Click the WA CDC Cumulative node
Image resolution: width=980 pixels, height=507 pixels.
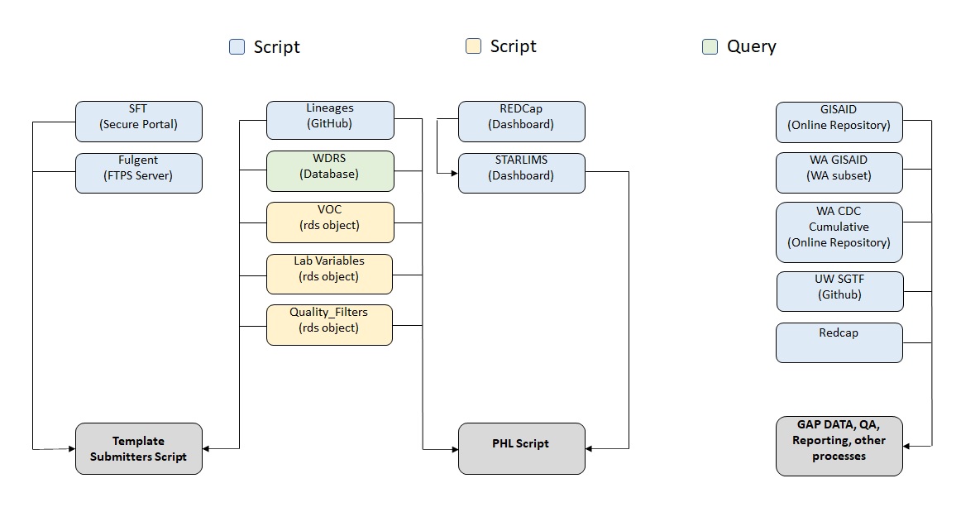pos(839,232)
